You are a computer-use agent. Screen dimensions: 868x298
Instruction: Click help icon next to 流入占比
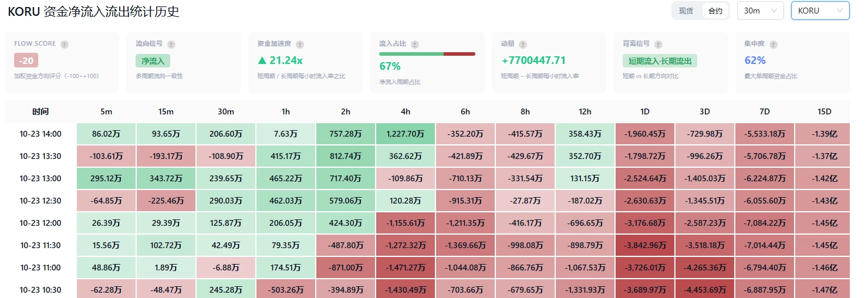coord(415,44)
